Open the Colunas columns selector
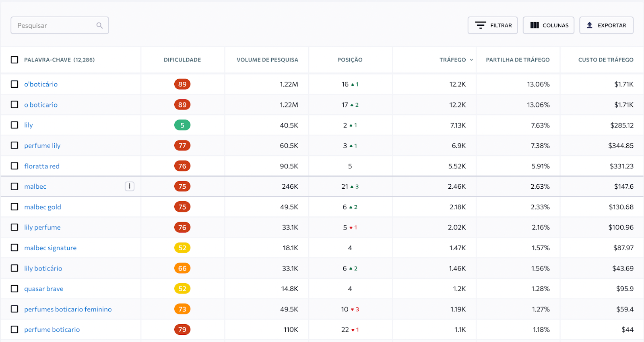 (x=548, y=25)
